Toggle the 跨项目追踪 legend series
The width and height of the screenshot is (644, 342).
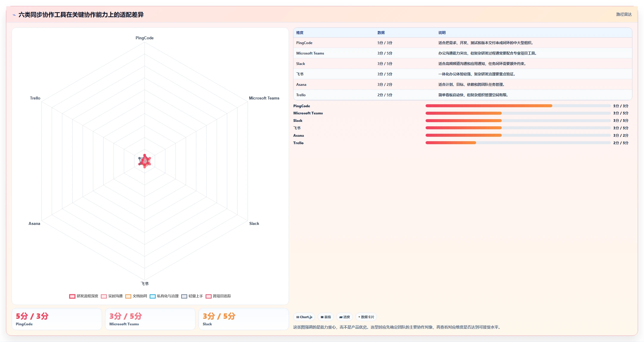(x=218, y=296)
